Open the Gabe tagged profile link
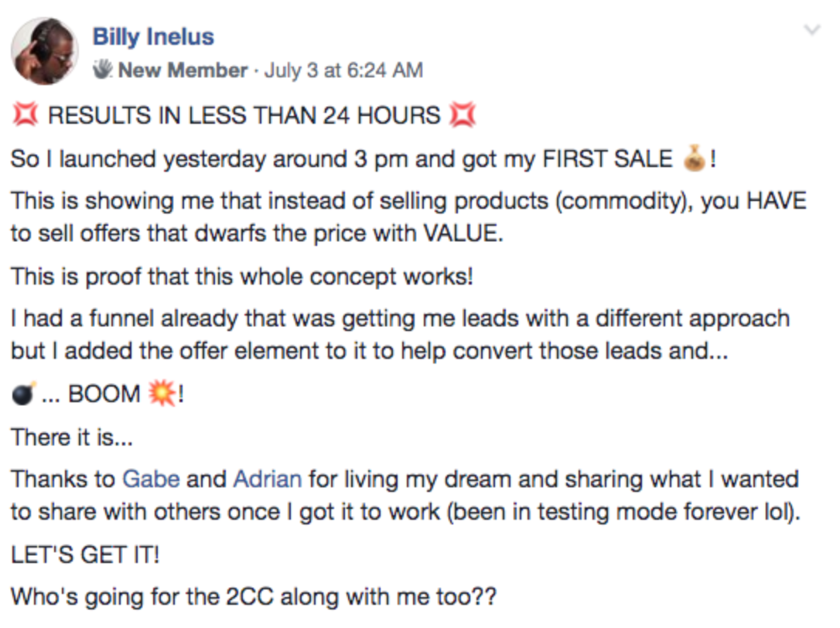Screen dimensions: 840x628 [x=151, y=479]
